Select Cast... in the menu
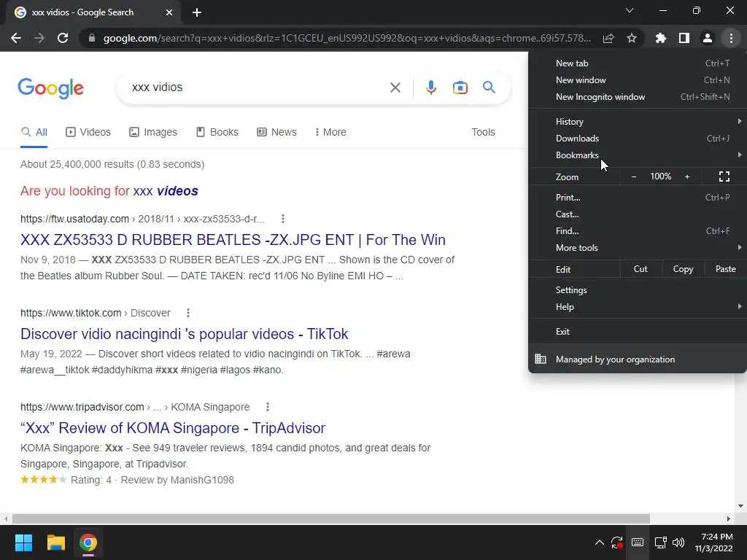Image resolution: width=747 pixels, height=560 pixels. tap(638, 214)
